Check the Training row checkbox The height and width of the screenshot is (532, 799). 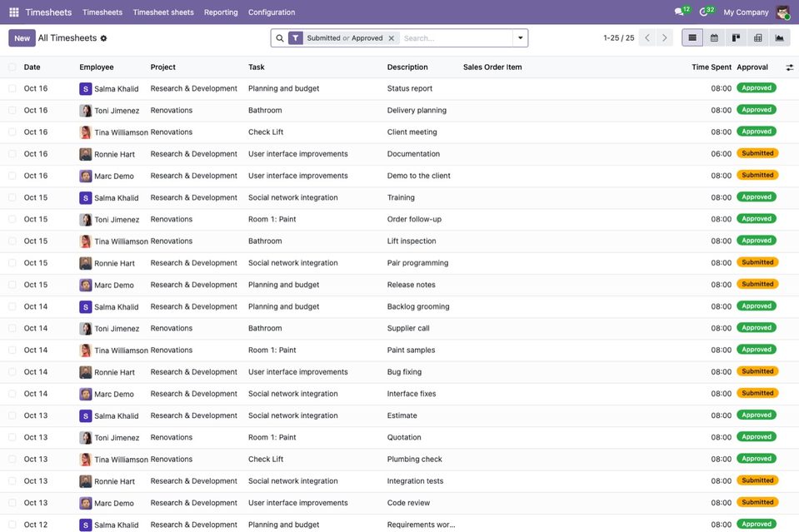[x=12, y=197]
